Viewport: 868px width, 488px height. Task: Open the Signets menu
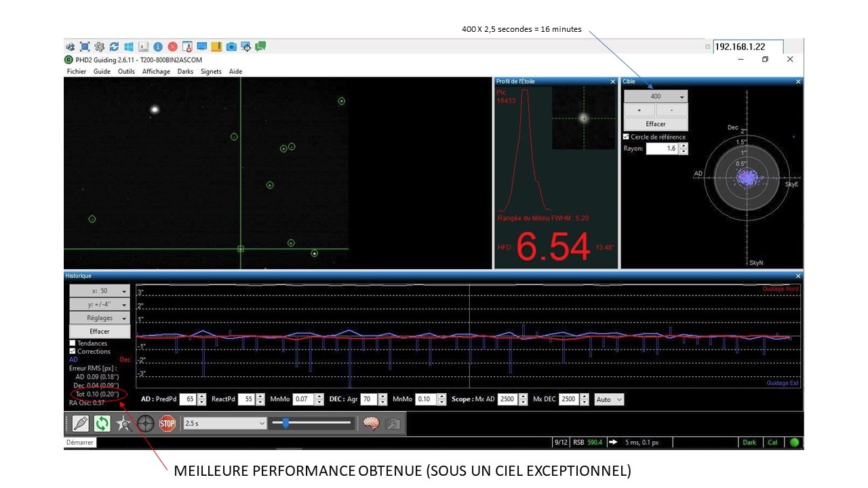tap(211, 71)
